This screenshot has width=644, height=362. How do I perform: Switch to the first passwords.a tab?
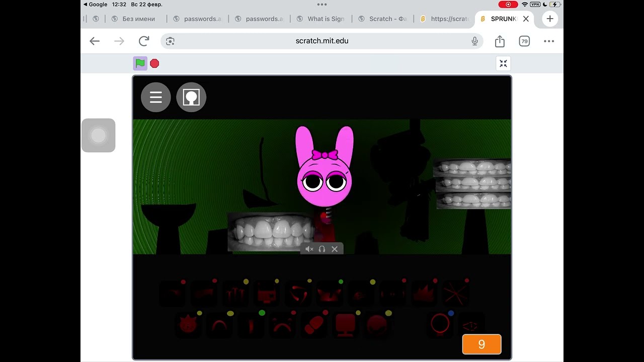click(x=197, y=19)
